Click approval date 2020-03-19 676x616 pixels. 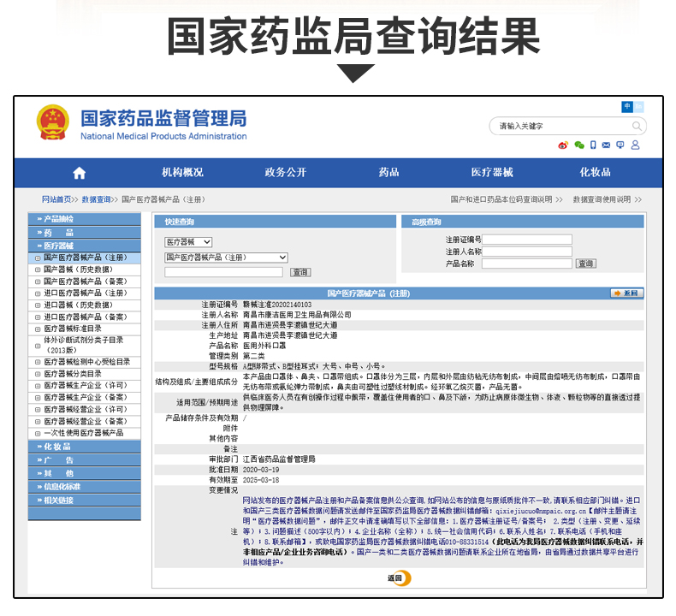[x=261, y=470]
